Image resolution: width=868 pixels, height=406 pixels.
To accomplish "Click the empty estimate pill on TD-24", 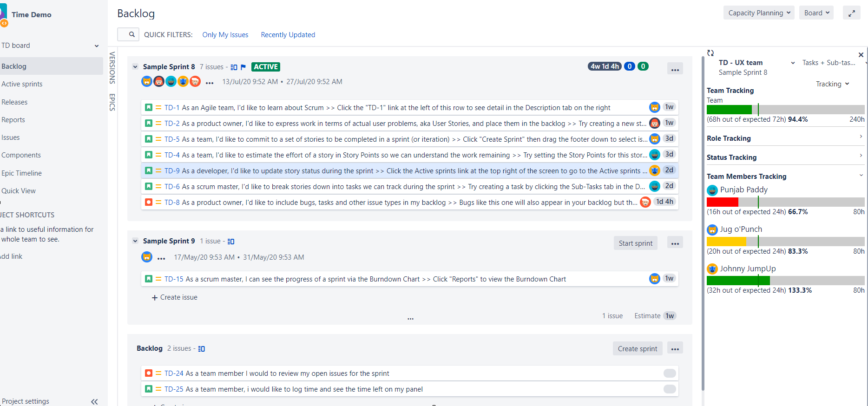I will [x=670, y=373].
